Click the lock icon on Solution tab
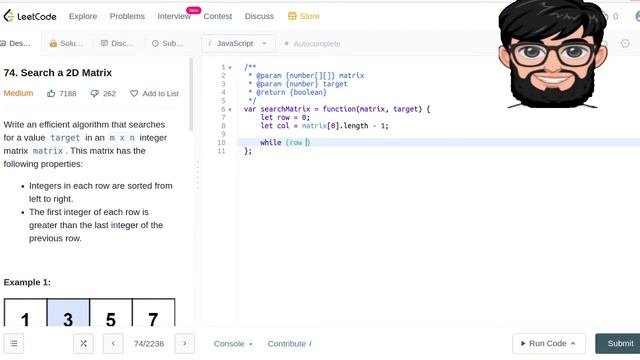This screenshot has width=640, height=360. tap(53, 43)
